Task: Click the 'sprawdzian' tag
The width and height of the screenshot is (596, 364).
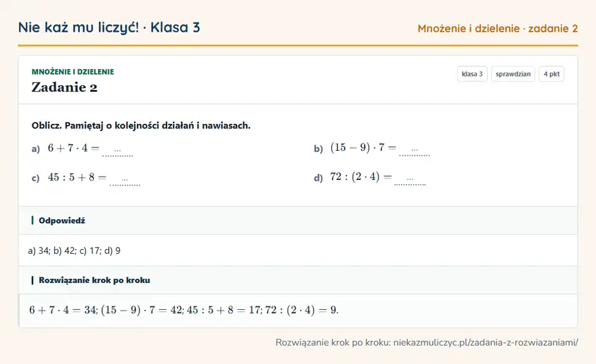Action: click(x=513, y=74)
